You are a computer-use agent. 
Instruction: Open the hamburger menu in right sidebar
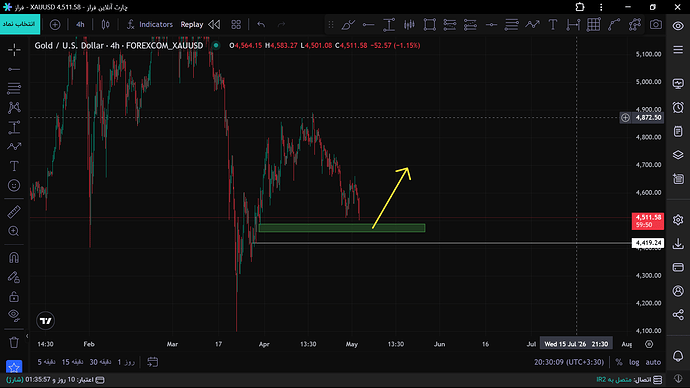tap(678, 50)
